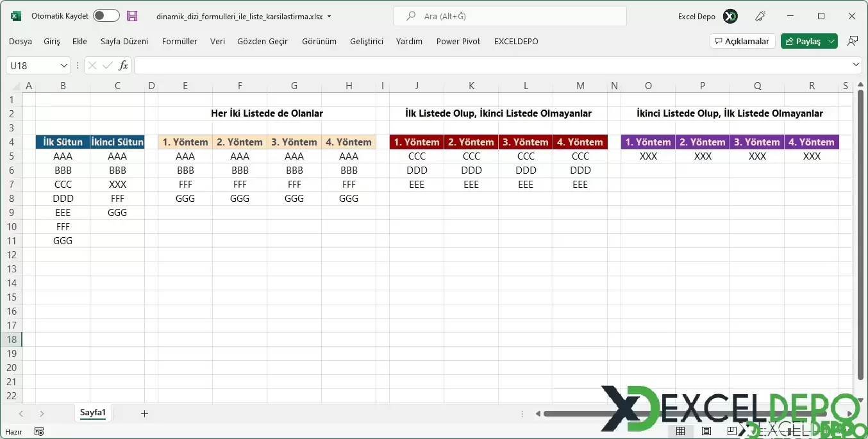The image size is (868, 439).
Task: Click the orange 1. Yöntem header in column E
Action: pos(185,142)
